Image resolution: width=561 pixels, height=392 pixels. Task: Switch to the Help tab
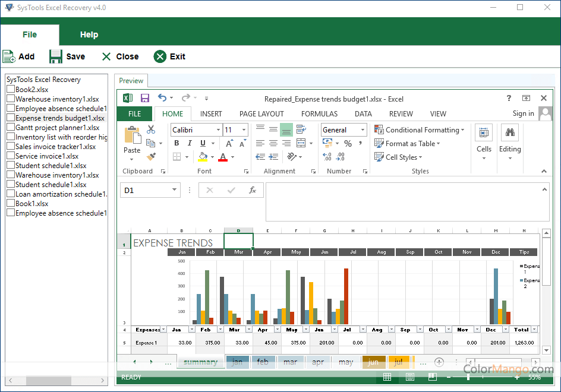pos(89,35)
